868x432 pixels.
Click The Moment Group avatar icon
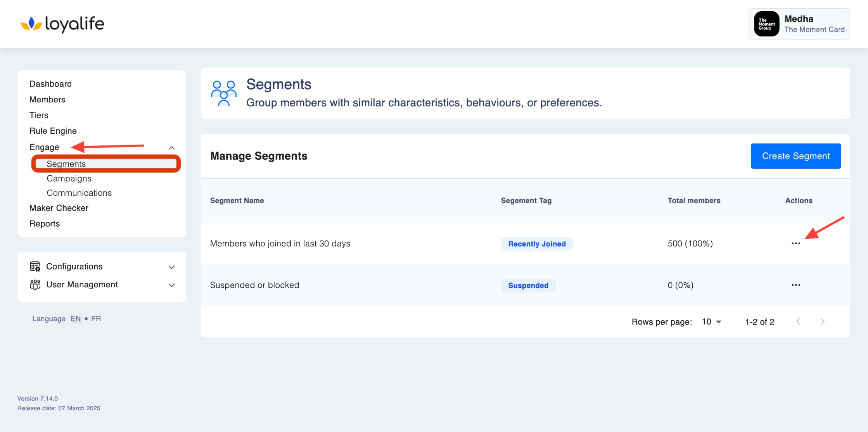pyautogui.click(x=766, y=24)
